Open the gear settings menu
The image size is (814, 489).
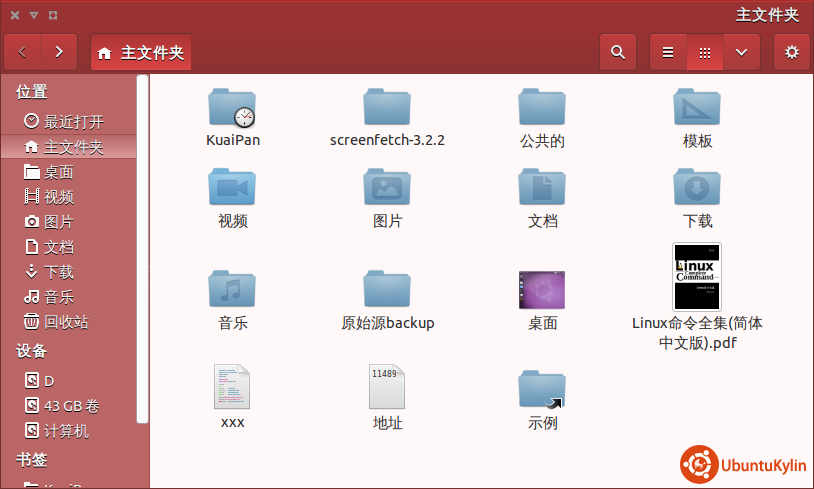point(791,52)
